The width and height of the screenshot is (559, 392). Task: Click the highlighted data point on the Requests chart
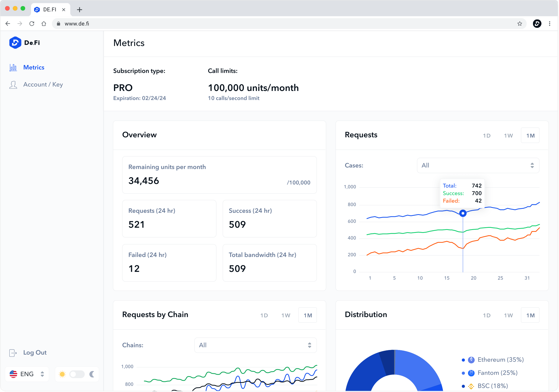click(x=463, y=213)
